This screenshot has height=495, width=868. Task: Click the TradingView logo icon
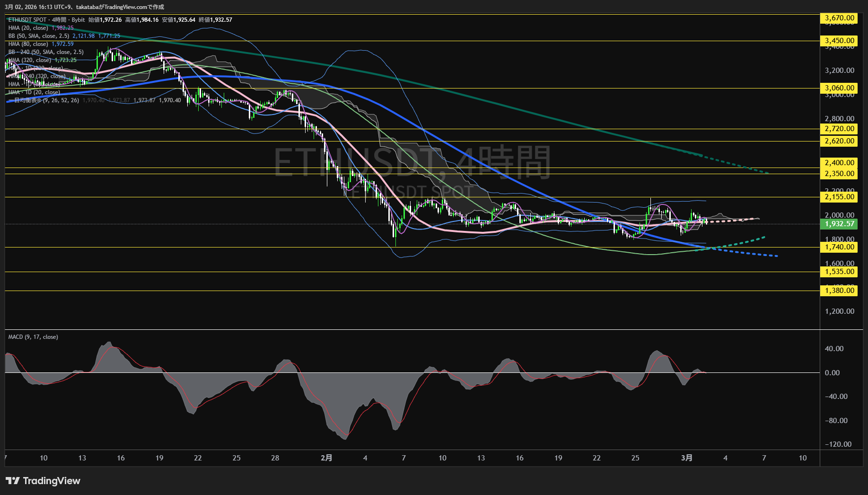click(x=13, y=481)
